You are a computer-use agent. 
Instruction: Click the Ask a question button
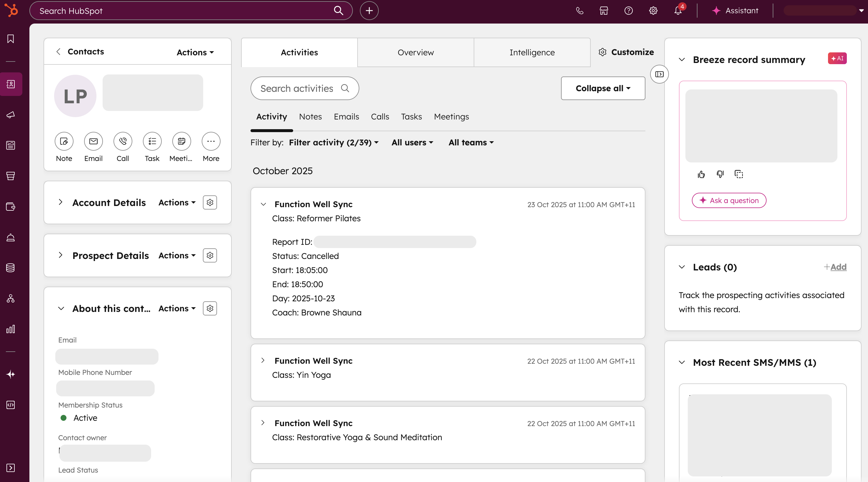click(x=729, y=200)
